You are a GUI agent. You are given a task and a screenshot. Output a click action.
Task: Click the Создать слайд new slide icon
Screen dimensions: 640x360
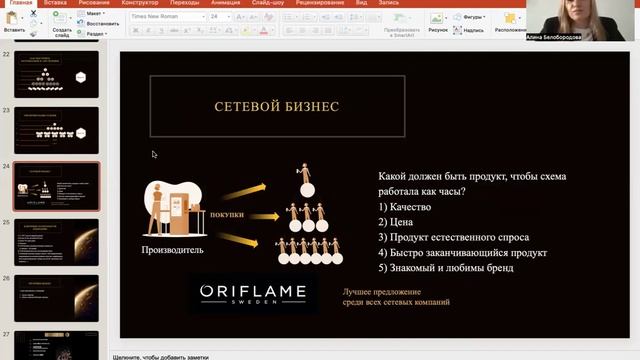click(60, 18)
